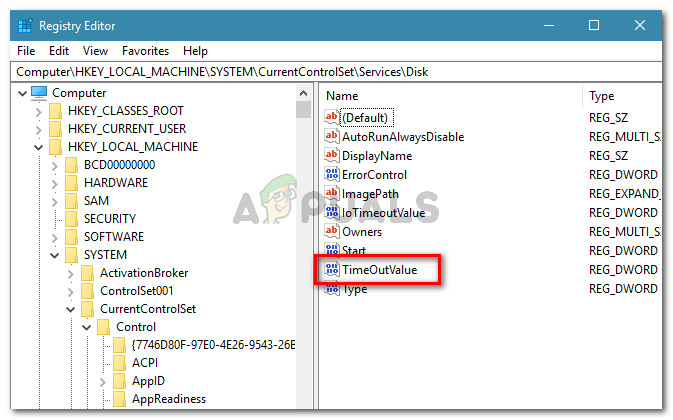Collapse the SYSTEM key arrow
The width and height of the screenshot is (673, 420).
(55, 256)
